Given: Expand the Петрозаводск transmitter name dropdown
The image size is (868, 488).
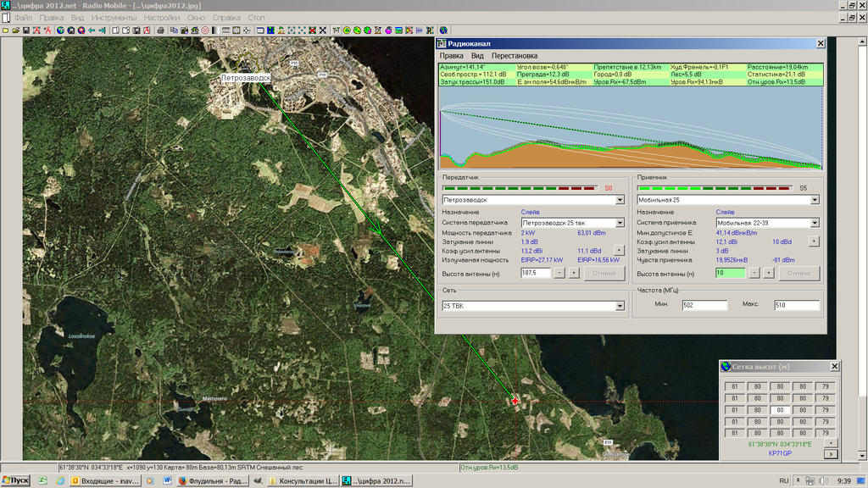Looking at the screenshot, I should (x=620, y=200).
